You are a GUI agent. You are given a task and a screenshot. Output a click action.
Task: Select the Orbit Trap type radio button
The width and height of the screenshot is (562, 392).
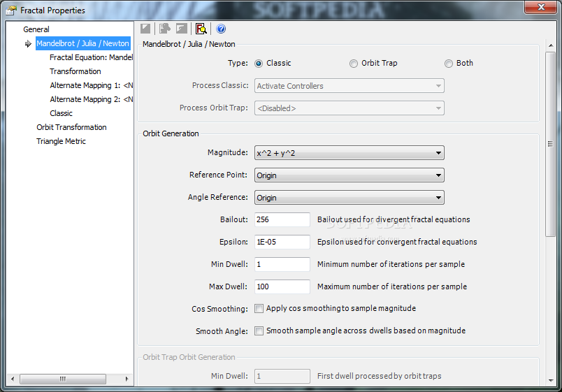(354, 64)
